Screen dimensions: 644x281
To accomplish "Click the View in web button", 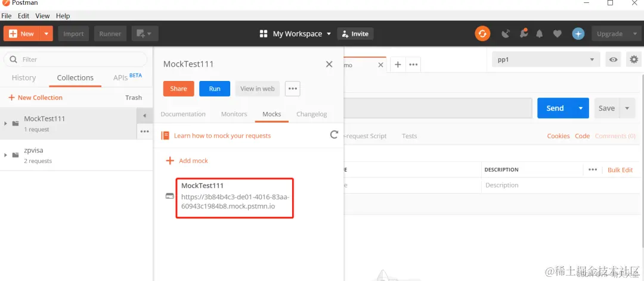I will 258,89.
